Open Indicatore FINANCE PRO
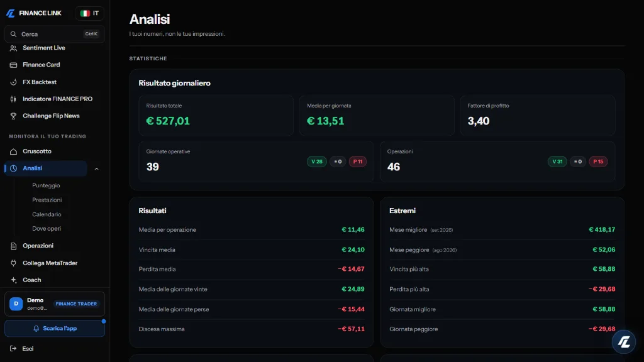The height and width of the screenshot is (362, 644). click(x=57, y=99)
